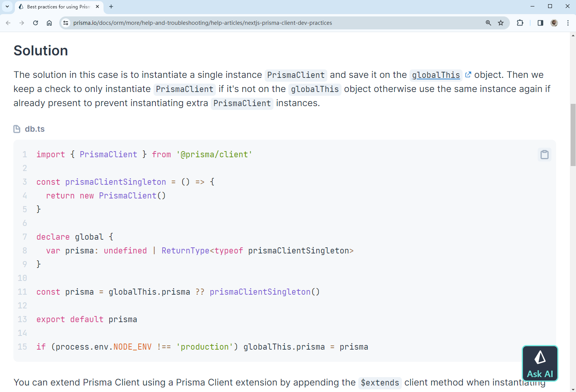View site information for prisma.io

point(66,23)
